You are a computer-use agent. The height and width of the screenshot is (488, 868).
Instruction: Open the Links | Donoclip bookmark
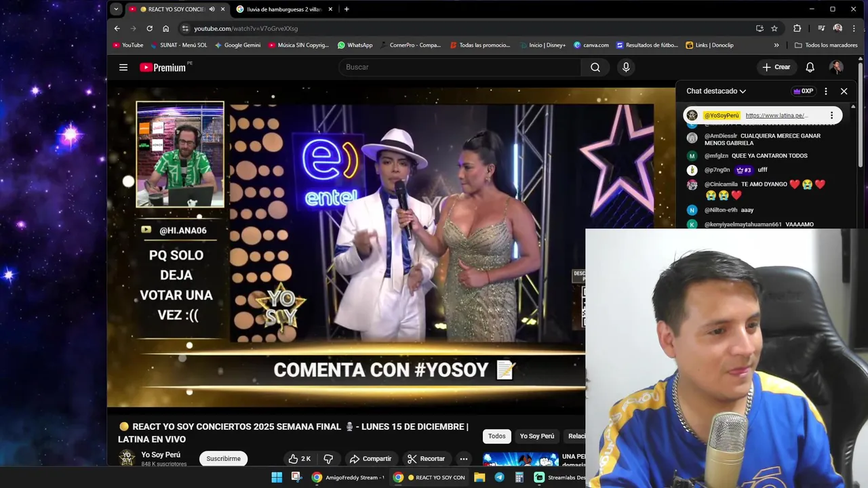pyautogui.click(x=709, y=45)
